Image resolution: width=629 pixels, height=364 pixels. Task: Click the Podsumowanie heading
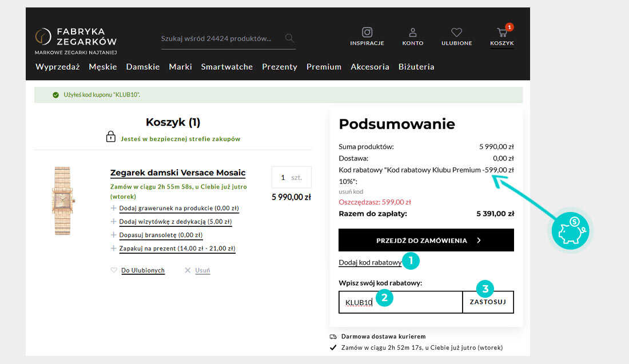397,124
